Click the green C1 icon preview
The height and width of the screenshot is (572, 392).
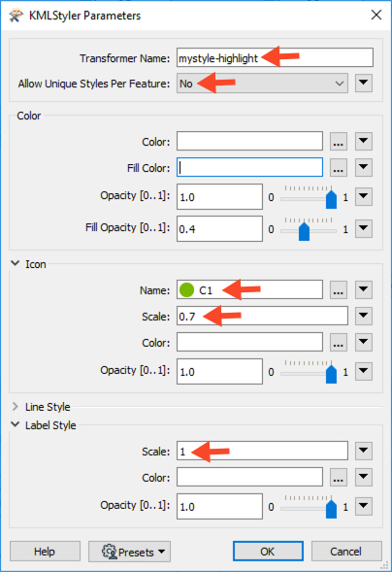coord(186,290)
